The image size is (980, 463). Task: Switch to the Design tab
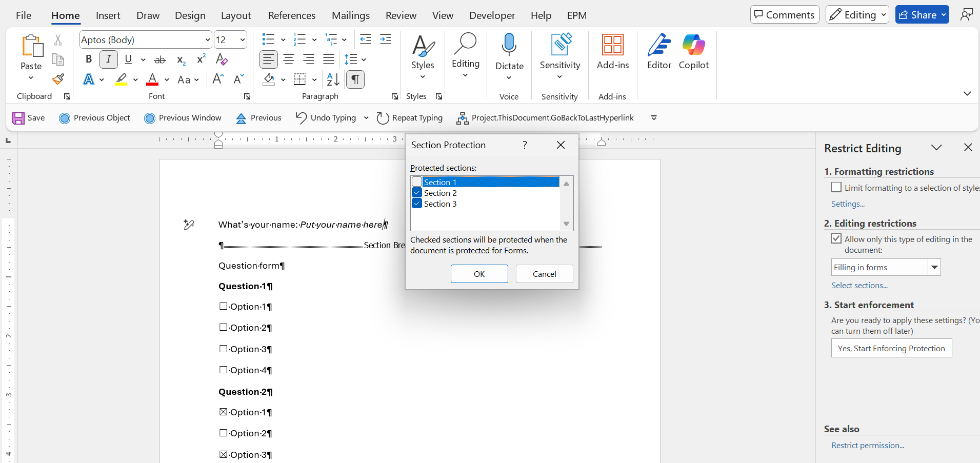coord(190,15)
